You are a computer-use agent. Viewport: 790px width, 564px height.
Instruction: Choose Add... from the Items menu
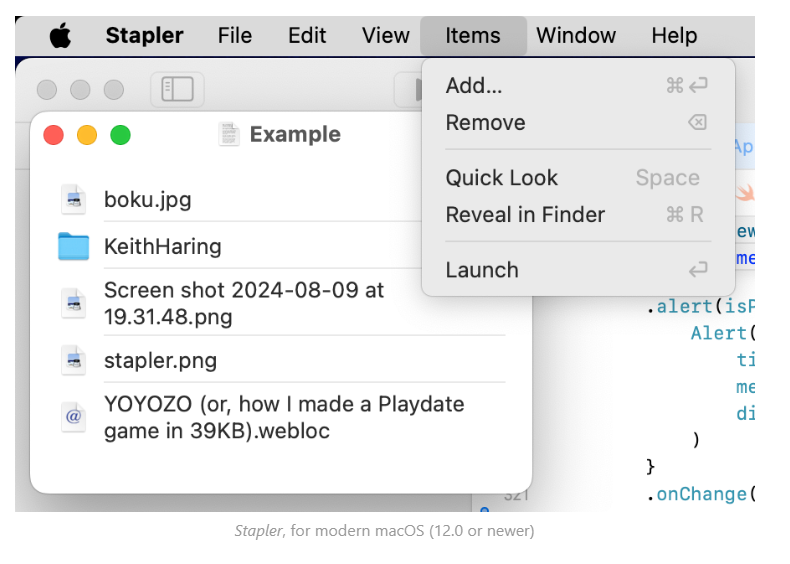tap(474, 86)
